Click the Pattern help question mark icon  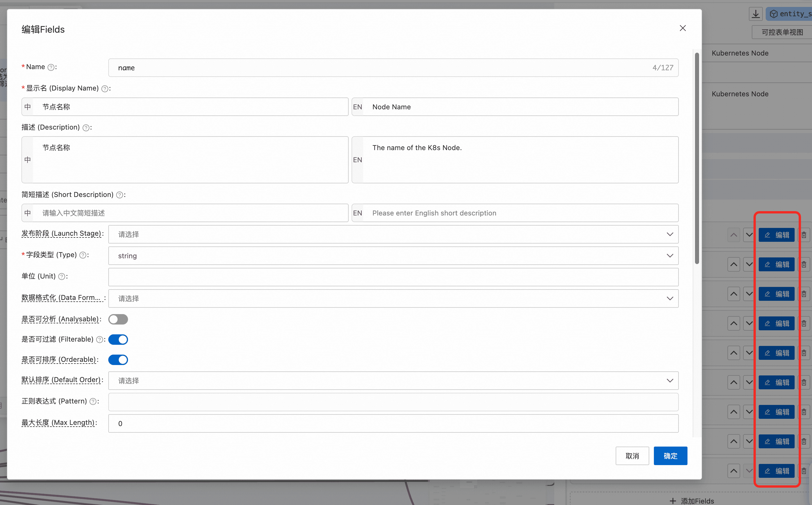point(93,401)
